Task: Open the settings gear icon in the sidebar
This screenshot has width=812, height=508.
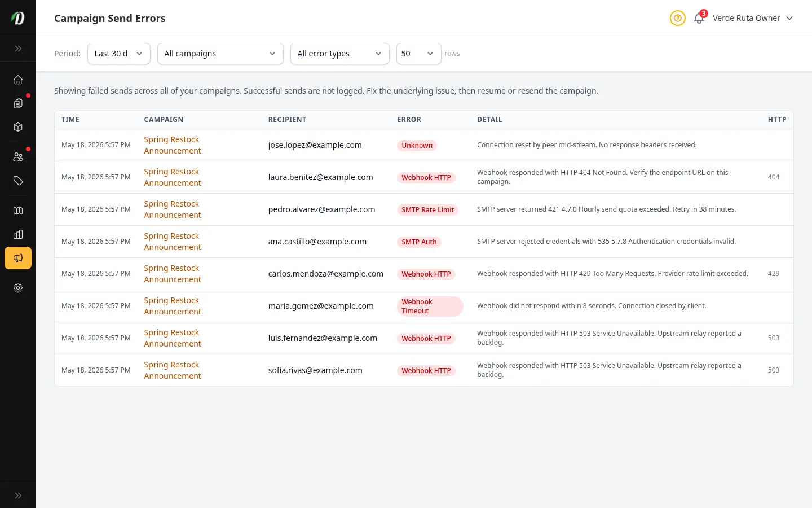Action: pos(18,288)
